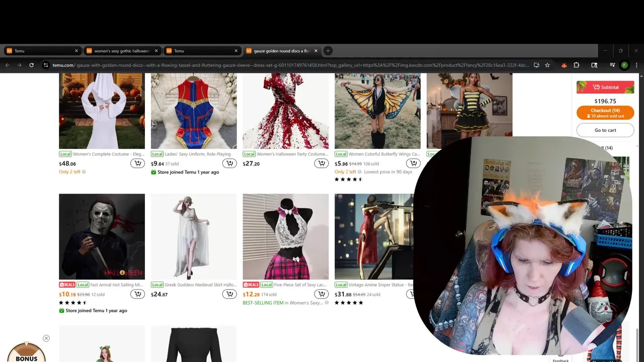Open the pink plaid skirt lace set image
Image resolution: width=644 pixels, height=362 pixels.
point(286,236)
